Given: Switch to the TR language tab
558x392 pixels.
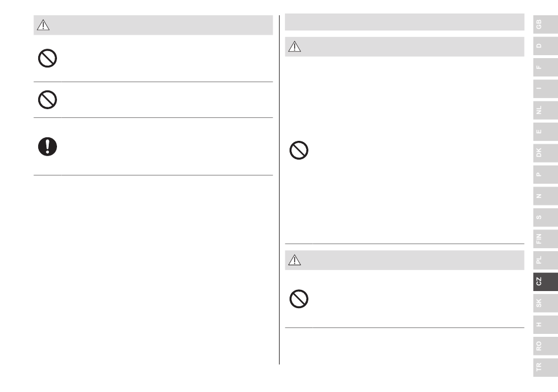Looking at the screenshot, I should (x=546, y=367).
